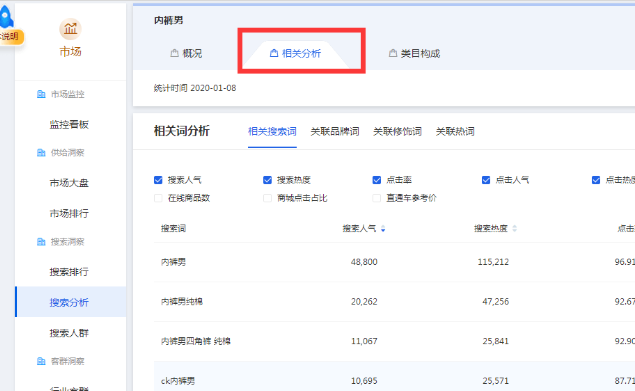
Task: Select the 相关分析 tab
Action: click(x=296, y=53)
